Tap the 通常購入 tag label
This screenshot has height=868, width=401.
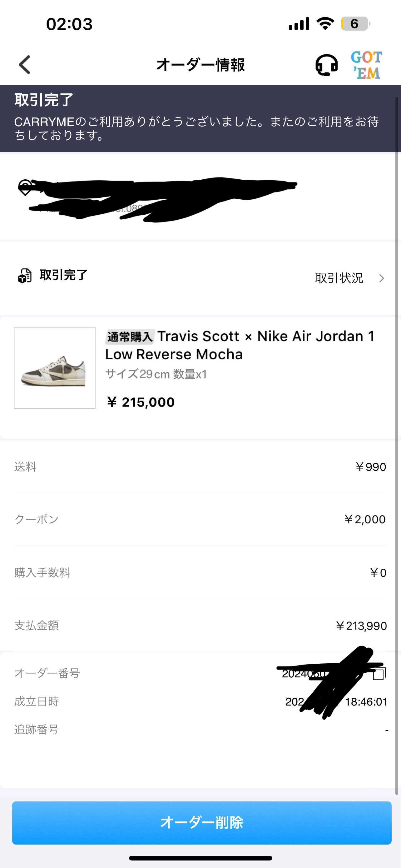click(x=130, y=337)
